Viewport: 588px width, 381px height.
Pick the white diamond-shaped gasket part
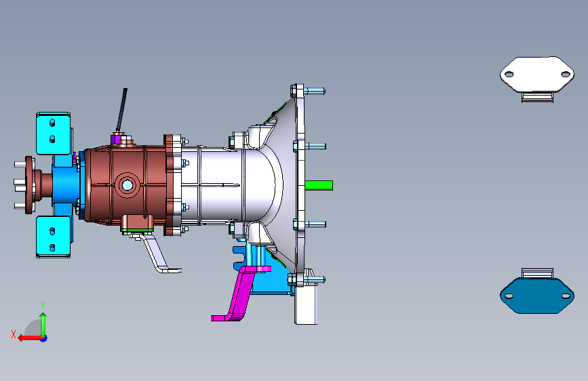coord(537,75)
